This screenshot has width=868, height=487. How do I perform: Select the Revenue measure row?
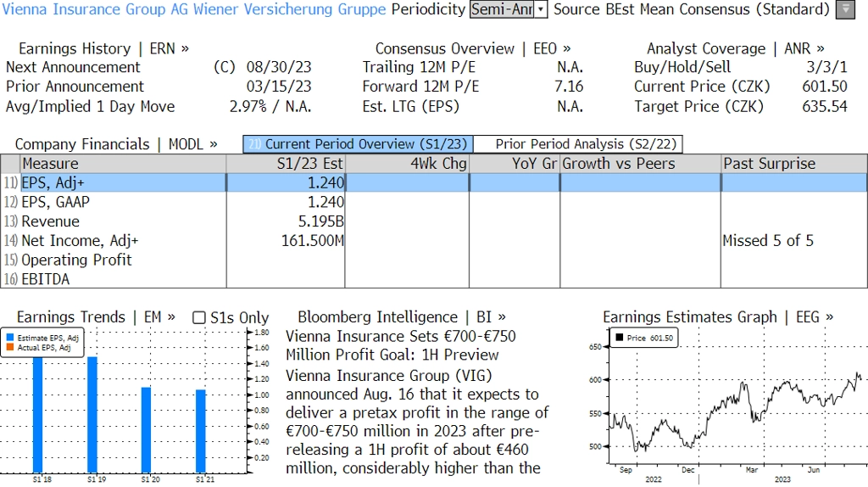pyautogui.click(x=433, y=221)
